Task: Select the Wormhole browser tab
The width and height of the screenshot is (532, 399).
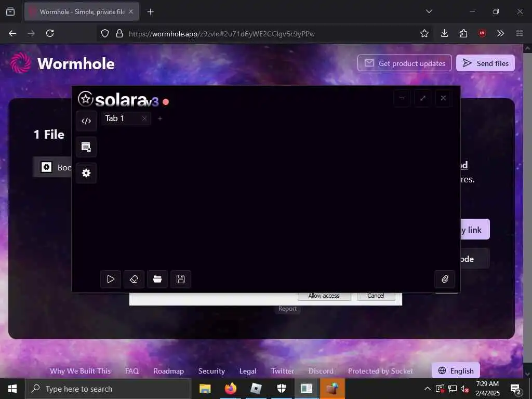Action: [82, 11]
